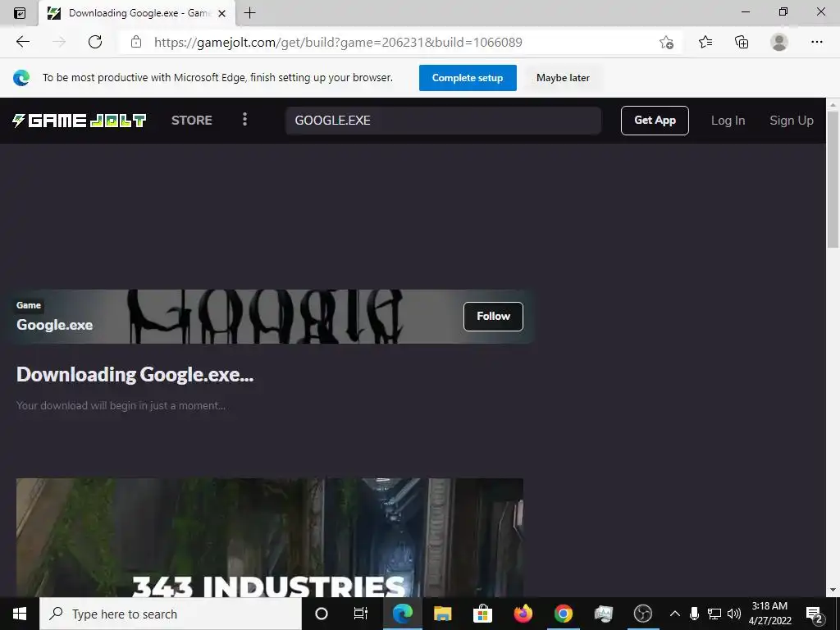This screenshot has height=630, width=840.
Task: Open File Explorer from taskbar
Action: 442,614
